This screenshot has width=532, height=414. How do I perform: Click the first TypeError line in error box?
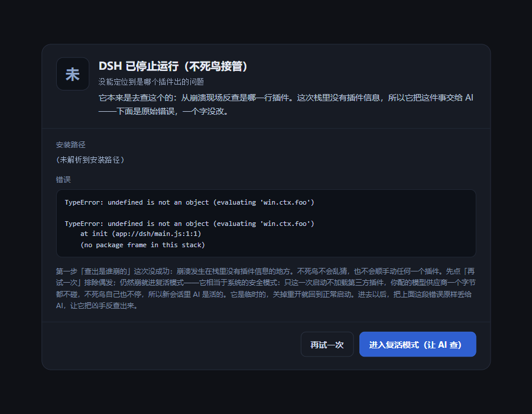[x=189, y=202]
